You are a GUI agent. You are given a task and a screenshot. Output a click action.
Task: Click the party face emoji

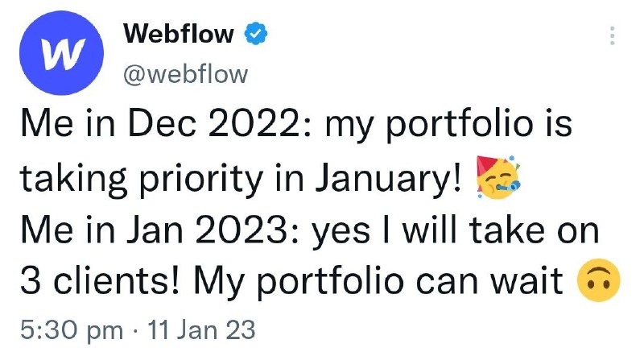coord(498,177)
